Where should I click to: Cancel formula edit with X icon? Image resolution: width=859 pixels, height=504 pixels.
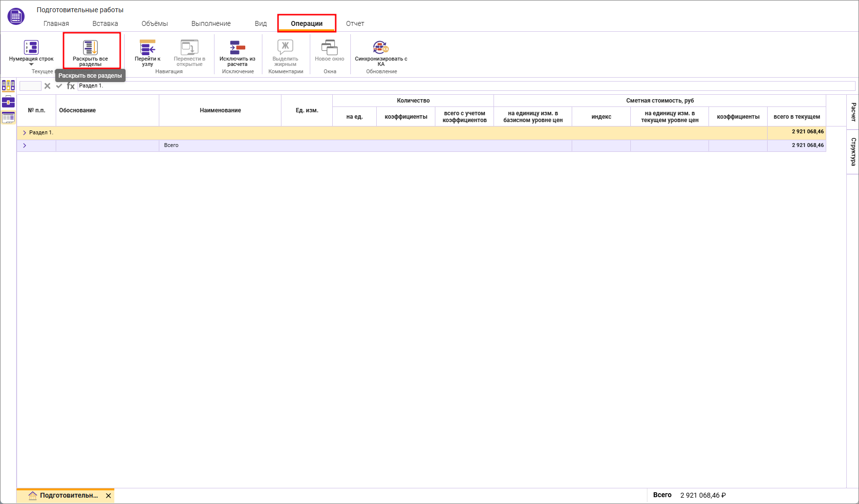47,86
